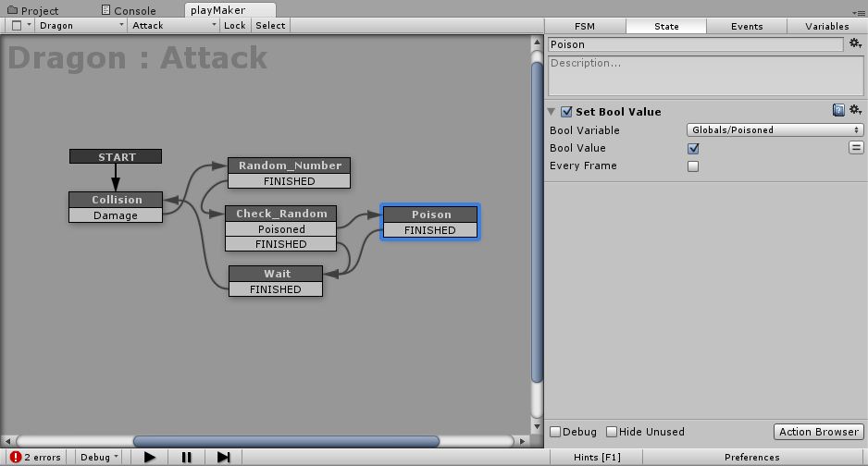Collapse the Set Bool Value action foldout

(x=552, y=112)
